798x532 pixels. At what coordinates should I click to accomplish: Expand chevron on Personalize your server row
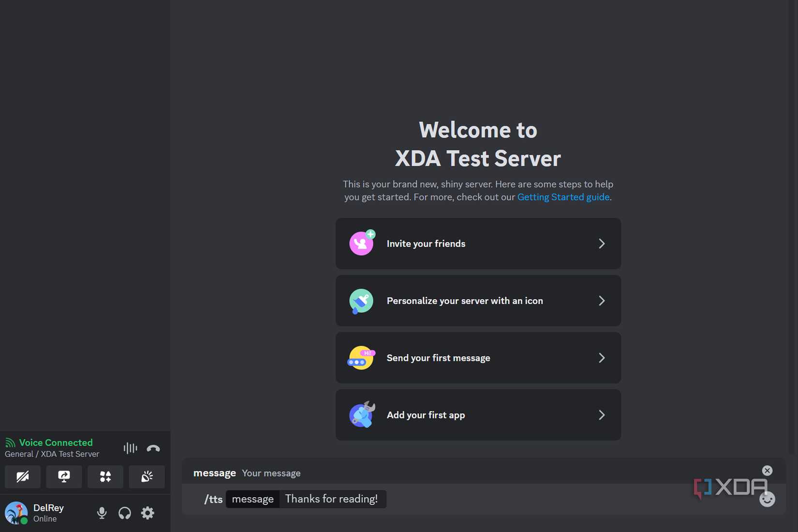(x=602, y=300)
